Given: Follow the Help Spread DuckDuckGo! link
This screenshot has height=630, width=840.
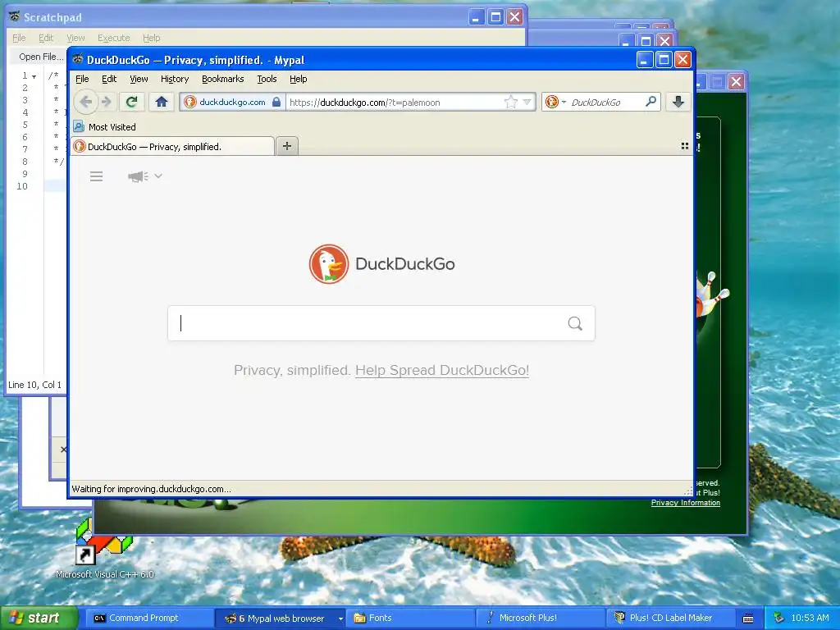Looking at the screenshot, I should 442,370.
